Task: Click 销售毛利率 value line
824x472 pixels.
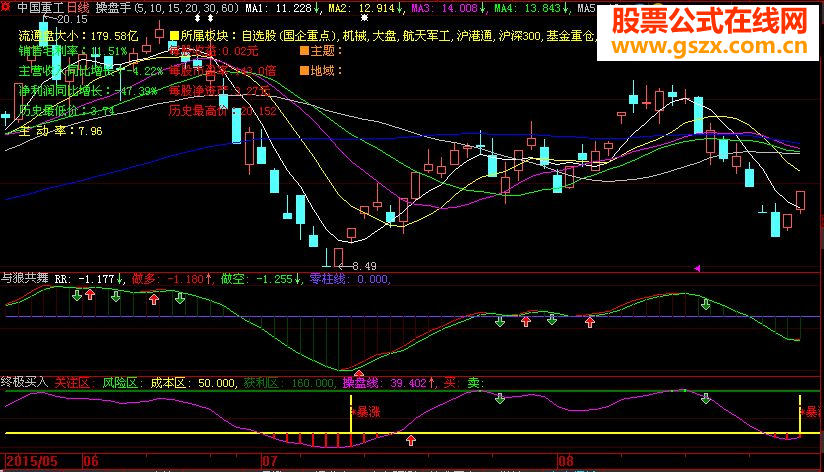Action: pos(73,51)
